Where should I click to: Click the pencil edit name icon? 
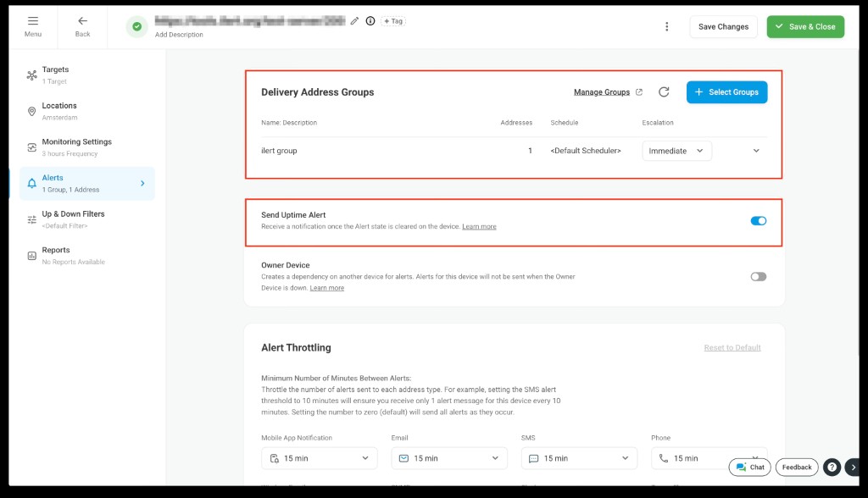[355, 21]
